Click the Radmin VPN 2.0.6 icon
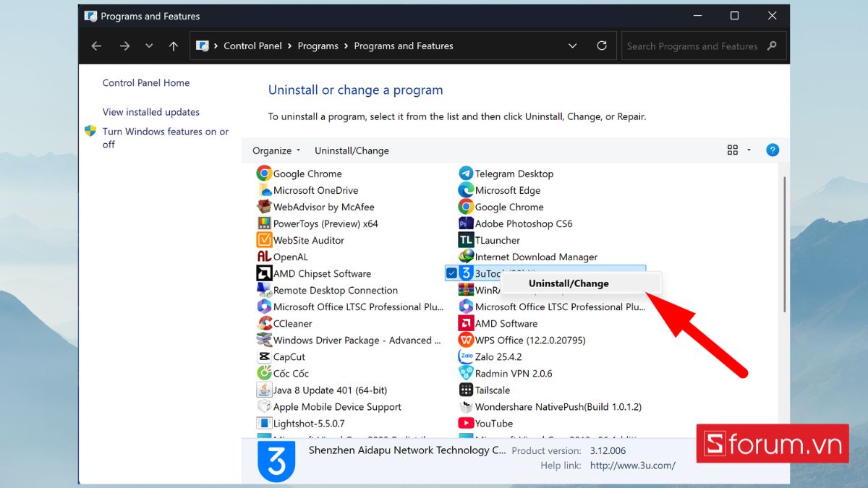 pyautogui.click(x=466, y=373)
